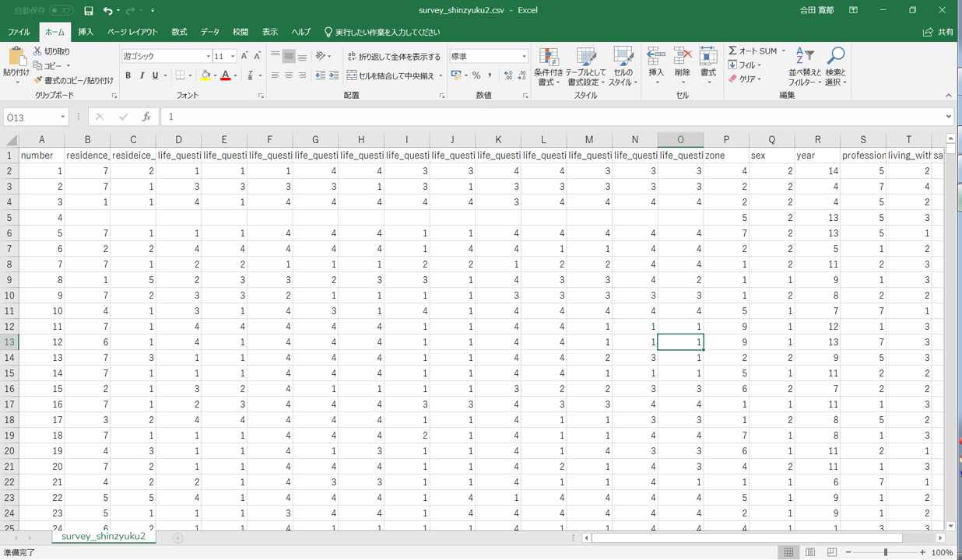Viewport: 962px width, 560px height.
Task: Toggle the AutoSave switch
Action: [61, 11]
